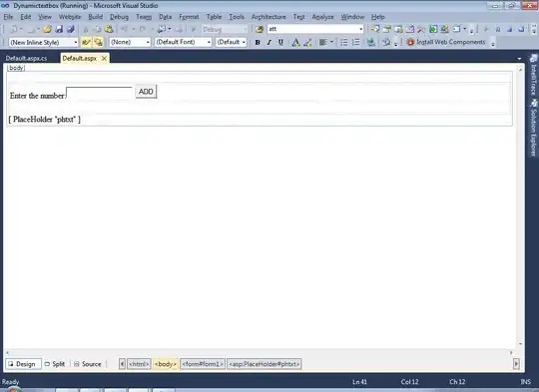The width and height of the screenshot is (539, 392).
Task: Open the Default Font dropdown
Action: 209,42
